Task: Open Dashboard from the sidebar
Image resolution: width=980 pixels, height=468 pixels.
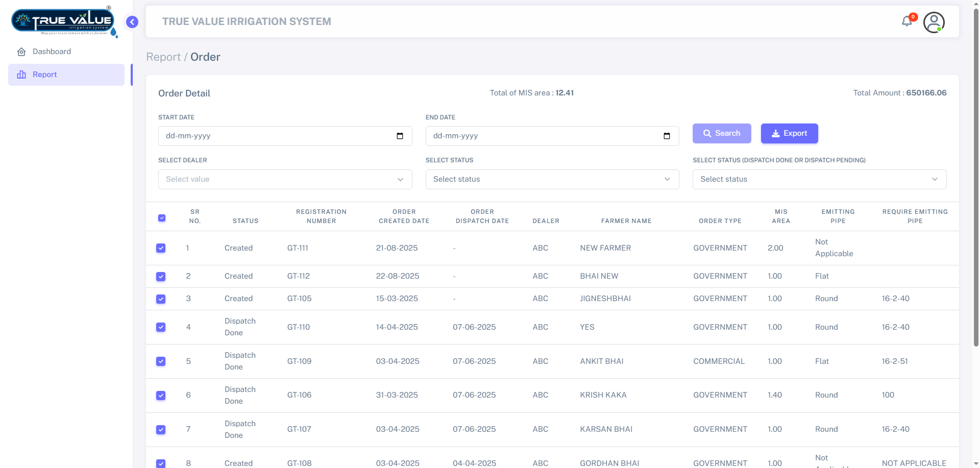Action: coord(52,52)
